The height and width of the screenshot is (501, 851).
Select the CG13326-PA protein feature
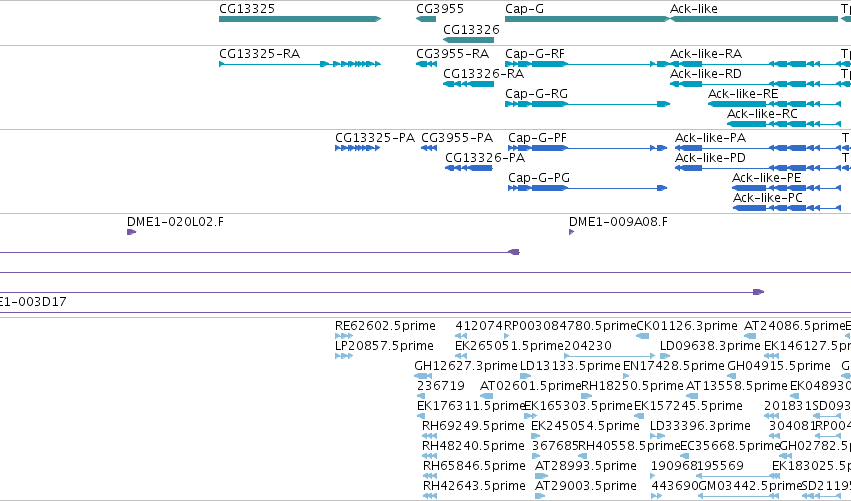tap(469, 168)
